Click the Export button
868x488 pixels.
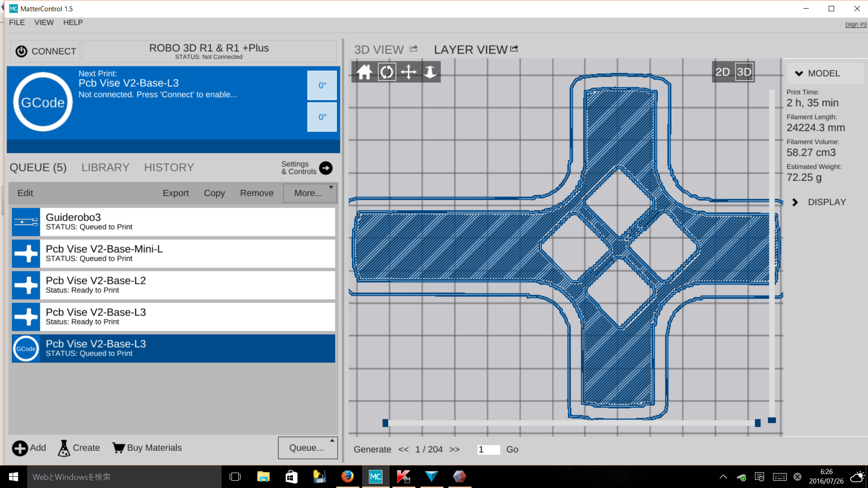pyautogui.click(x=175, y=193)
